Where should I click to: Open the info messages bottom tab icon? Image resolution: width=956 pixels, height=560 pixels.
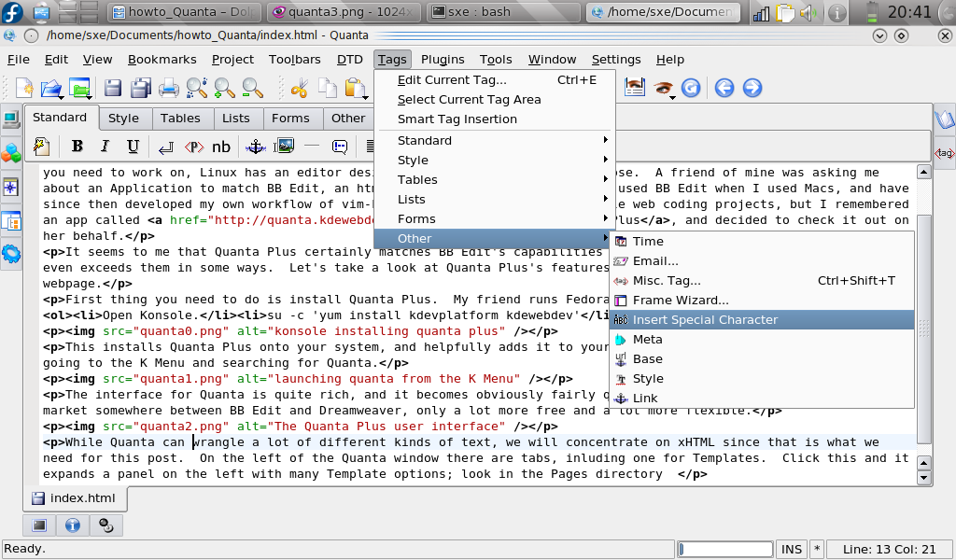coord(73,525)
